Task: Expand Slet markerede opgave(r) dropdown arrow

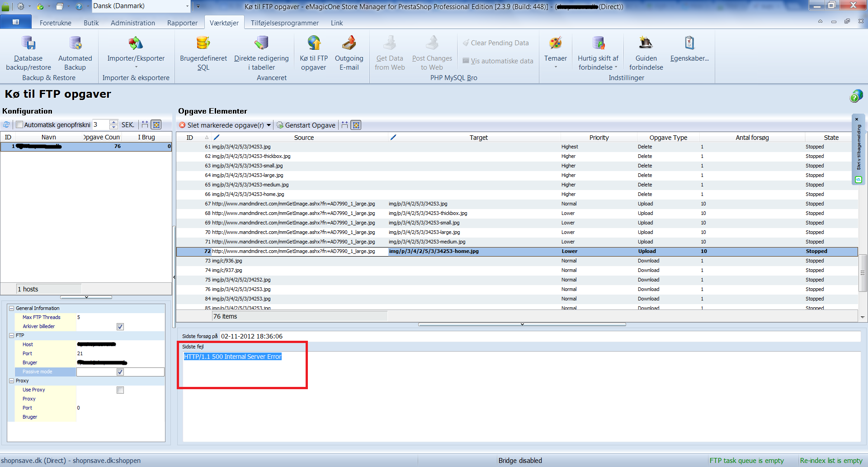Action: pos(269,125)
